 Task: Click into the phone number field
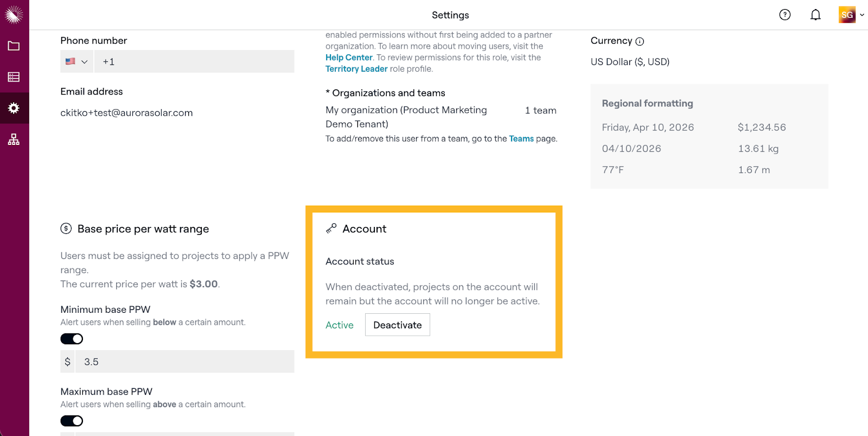[194, 61]
